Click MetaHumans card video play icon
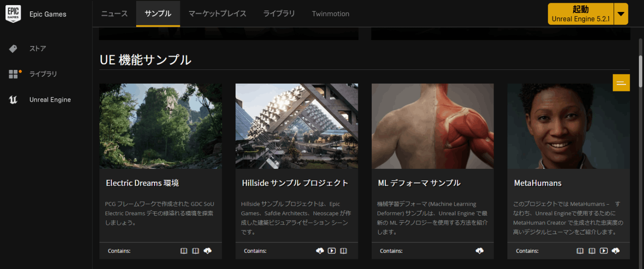Image resolution: width=644 pixels, height=269 pixels. [604, 251]
